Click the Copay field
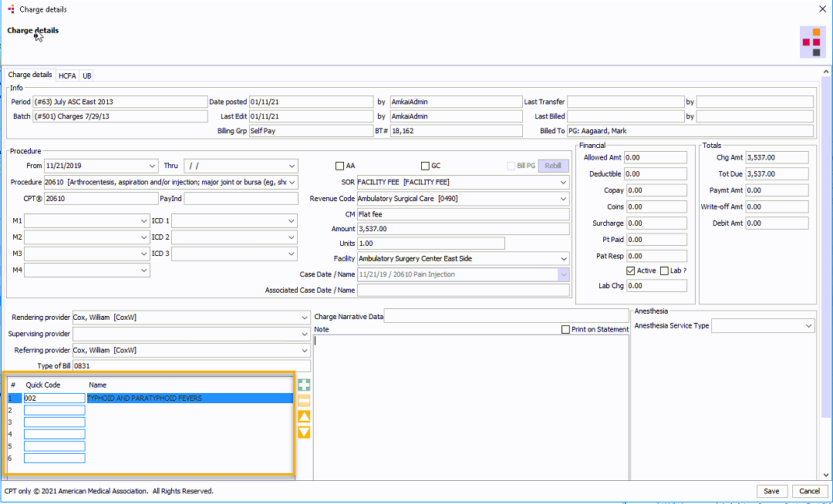The height and width of the screenshot is (504, 833). pos(657,190)
